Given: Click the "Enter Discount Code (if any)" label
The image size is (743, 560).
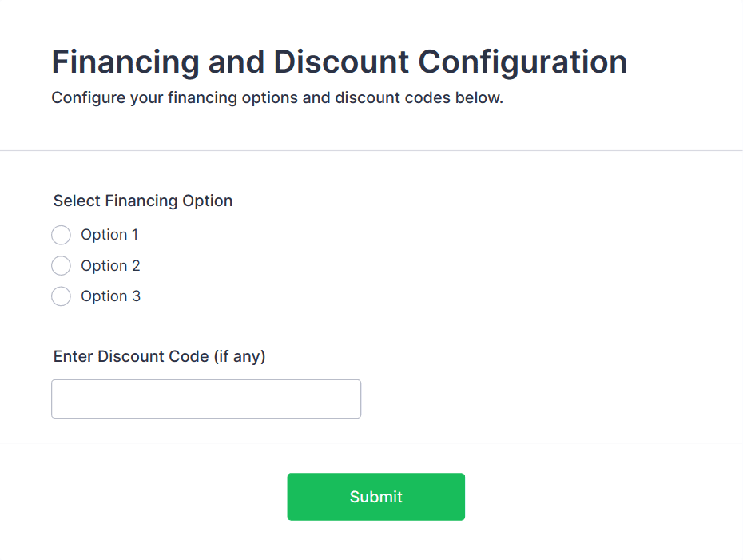Looking at the screenshot, I should point(159,357).
